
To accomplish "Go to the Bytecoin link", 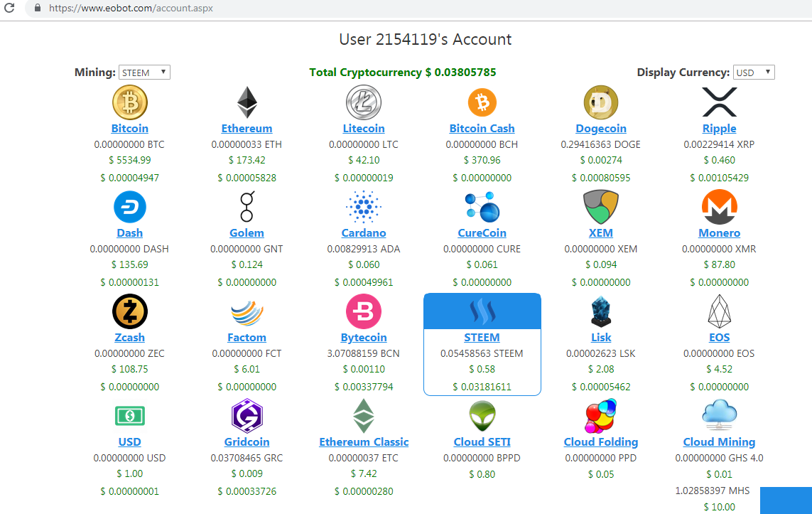I will pos(364,337).
